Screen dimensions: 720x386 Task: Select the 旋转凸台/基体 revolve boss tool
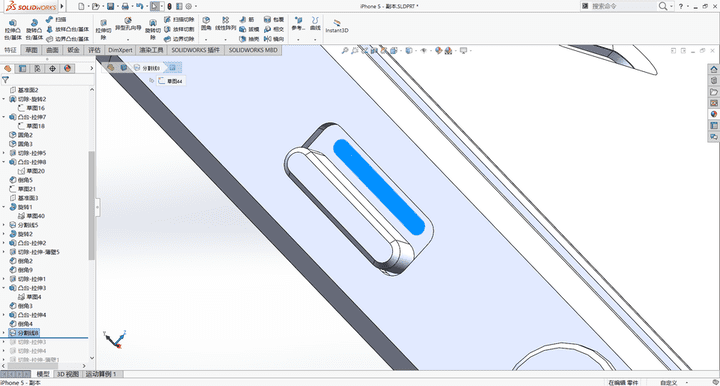pyautogui.click(x=34, y=29)
